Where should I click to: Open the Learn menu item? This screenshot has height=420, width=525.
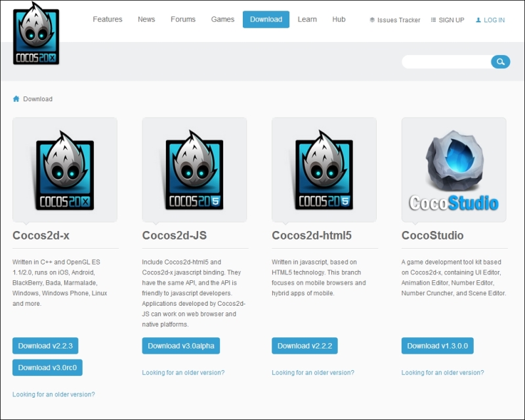click(x=307, y=20)
